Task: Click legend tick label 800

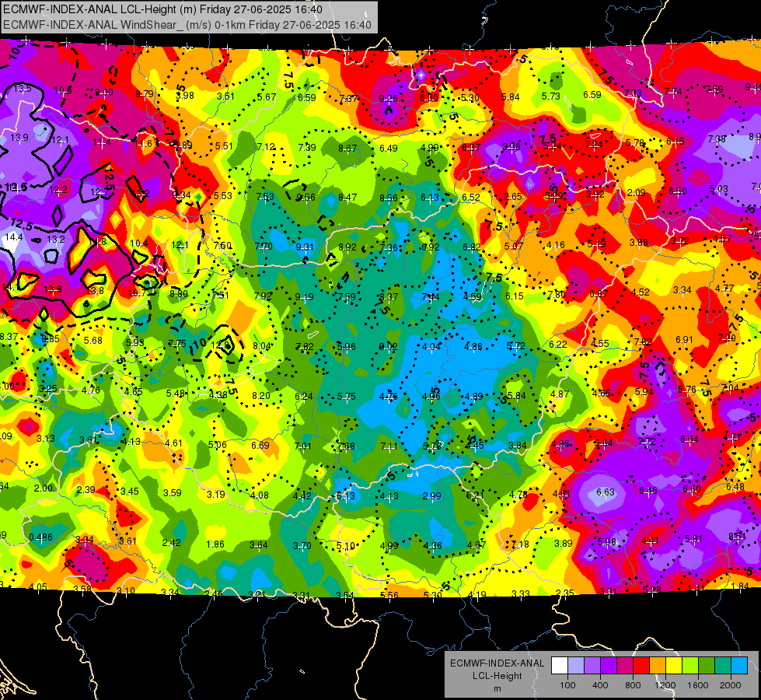Action: point(633,685)
